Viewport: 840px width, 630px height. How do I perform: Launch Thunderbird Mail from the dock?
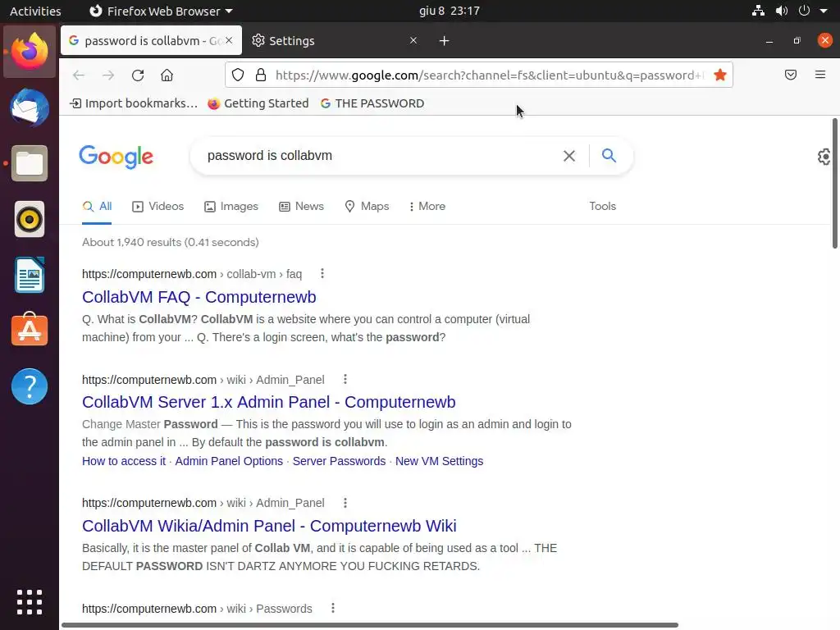coord(30,107)
